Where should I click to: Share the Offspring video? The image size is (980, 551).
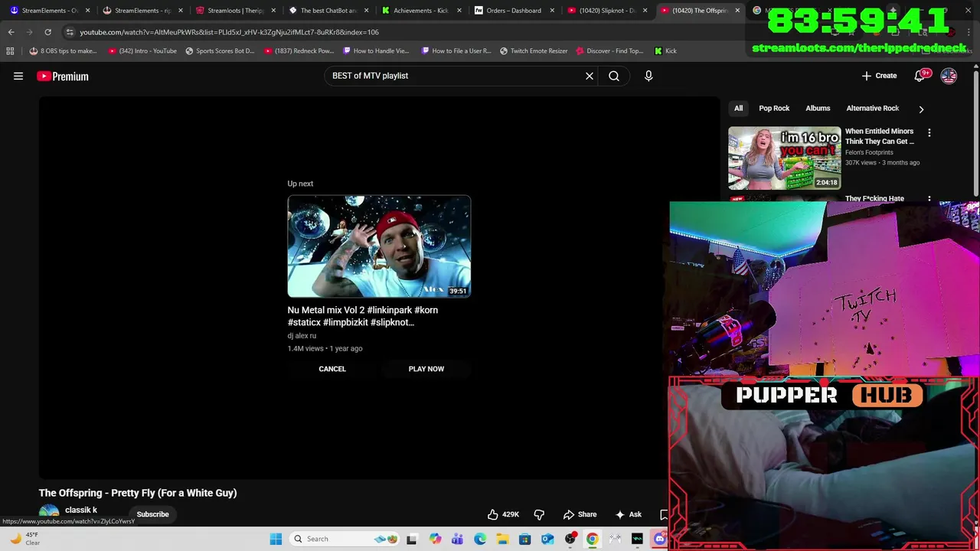(580, 514)
